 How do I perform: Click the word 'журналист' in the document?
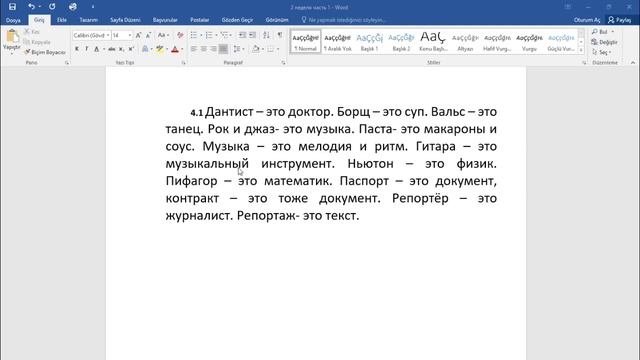199,216
